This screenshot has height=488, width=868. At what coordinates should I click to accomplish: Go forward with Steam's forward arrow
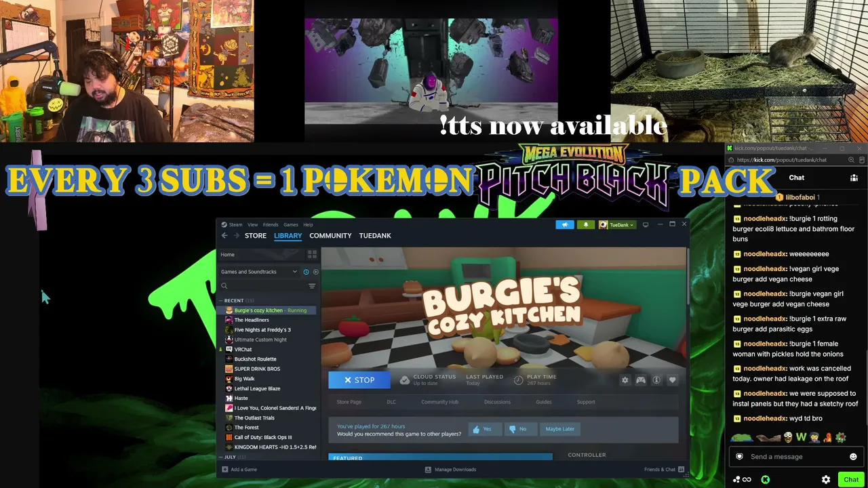click(x=237, y=236)
